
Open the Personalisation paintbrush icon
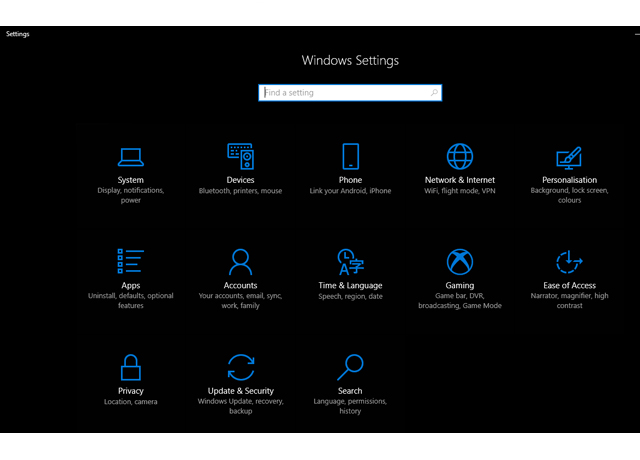569,158
